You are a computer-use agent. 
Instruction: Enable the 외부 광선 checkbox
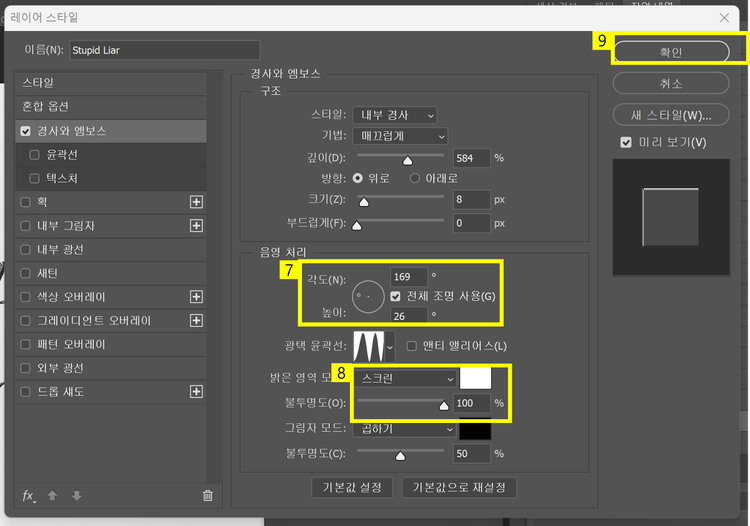click(25, 368)
